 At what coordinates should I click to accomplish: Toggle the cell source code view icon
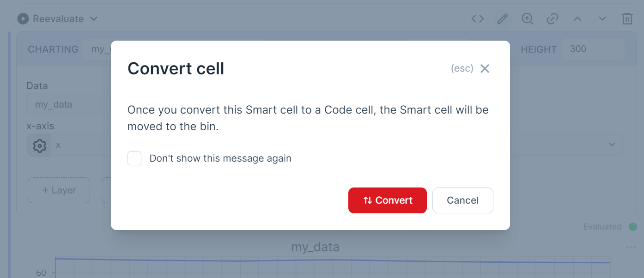pos(477,19)
